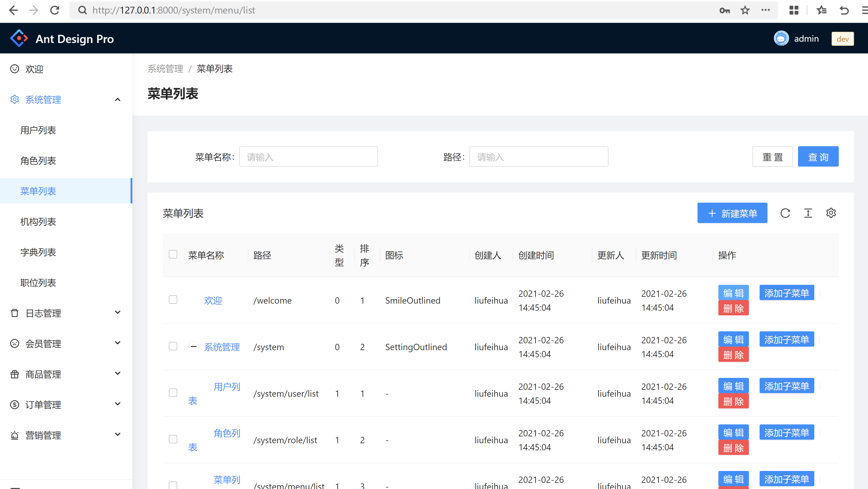Focus the 路径 input field
Image resolution: width=868 pixels, height=489 pixels.
pos(539,157)
